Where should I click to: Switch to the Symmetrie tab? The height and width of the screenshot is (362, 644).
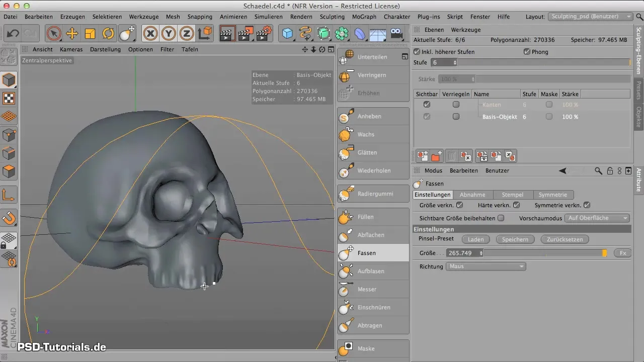click(x=552, y=195)
